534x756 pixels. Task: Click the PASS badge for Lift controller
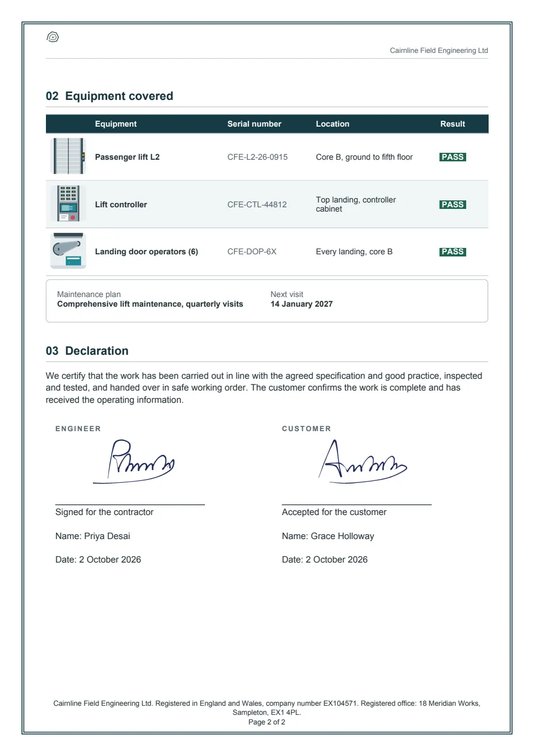(453, 205)
